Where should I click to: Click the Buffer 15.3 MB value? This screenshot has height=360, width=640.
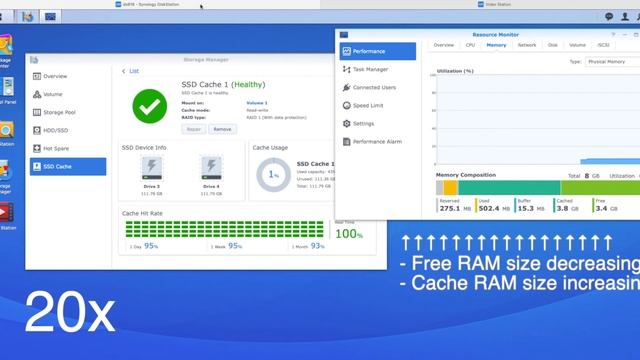click(x=531, y=209)
